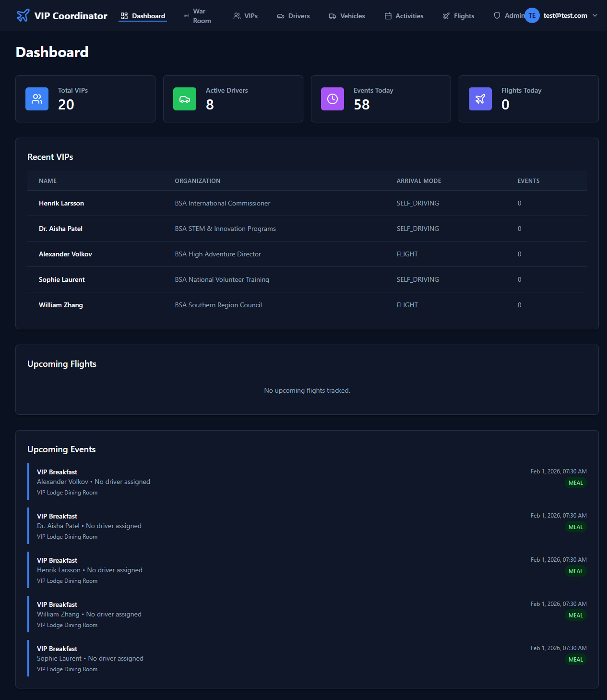
Task: Click the blue Total VIPs people icon
Action: coord(37,99)
